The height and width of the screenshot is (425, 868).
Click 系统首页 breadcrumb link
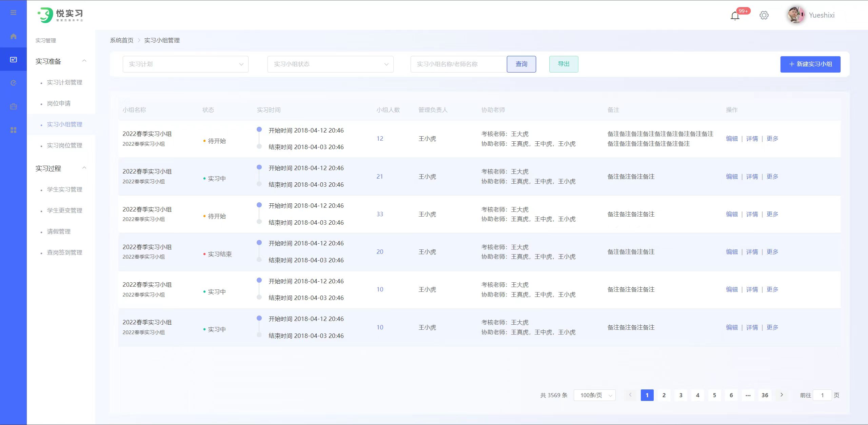(122, 40)
